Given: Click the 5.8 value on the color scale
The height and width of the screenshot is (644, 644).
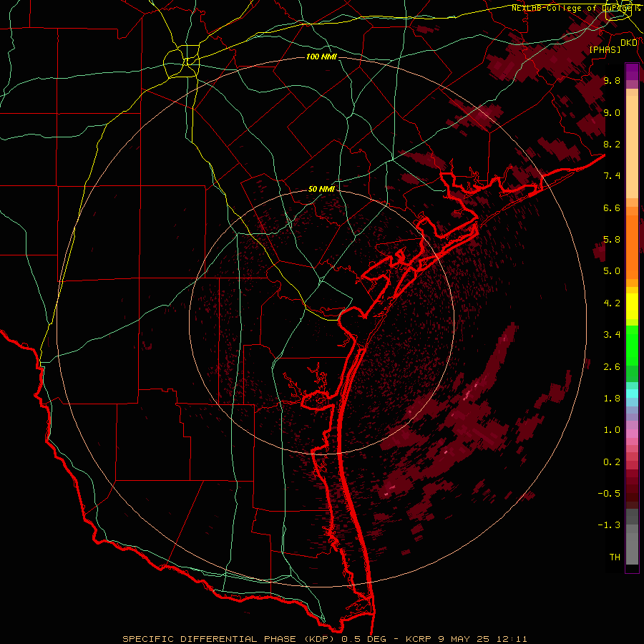Looking at the screenshot, I should [x=612, y=240].
